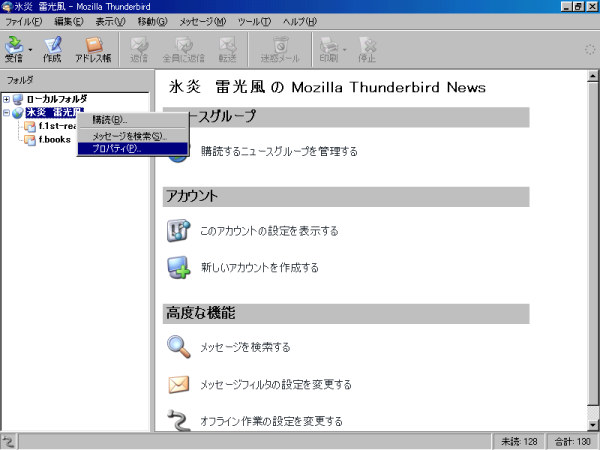
Task: Click メッセージフィルタの設定を変更する link
Action: pyautogui.click(x=276, y=384)
